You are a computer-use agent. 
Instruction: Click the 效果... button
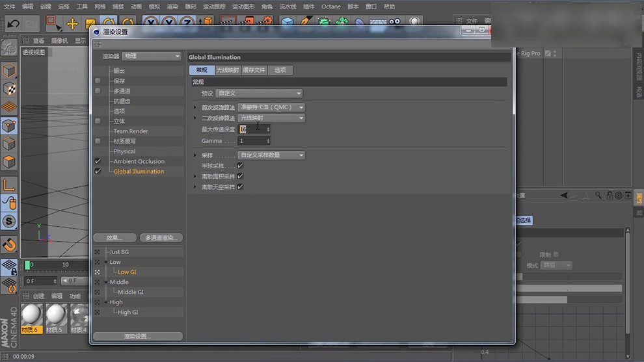[115, 238]
